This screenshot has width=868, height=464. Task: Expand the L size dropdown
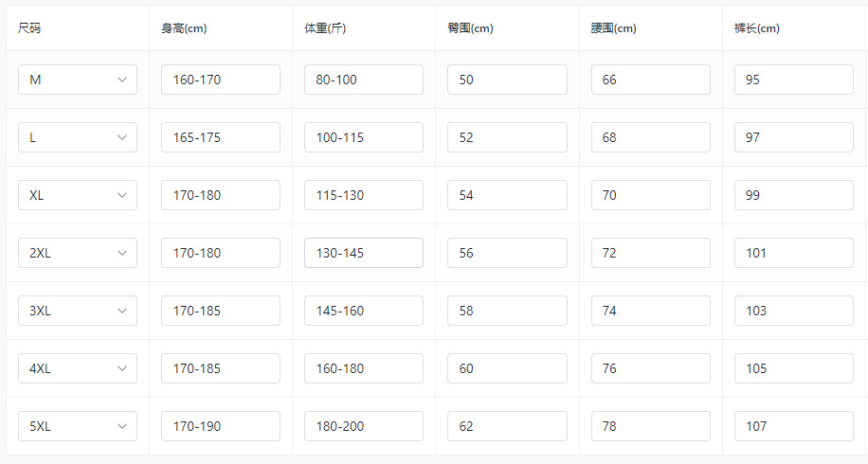78,137
